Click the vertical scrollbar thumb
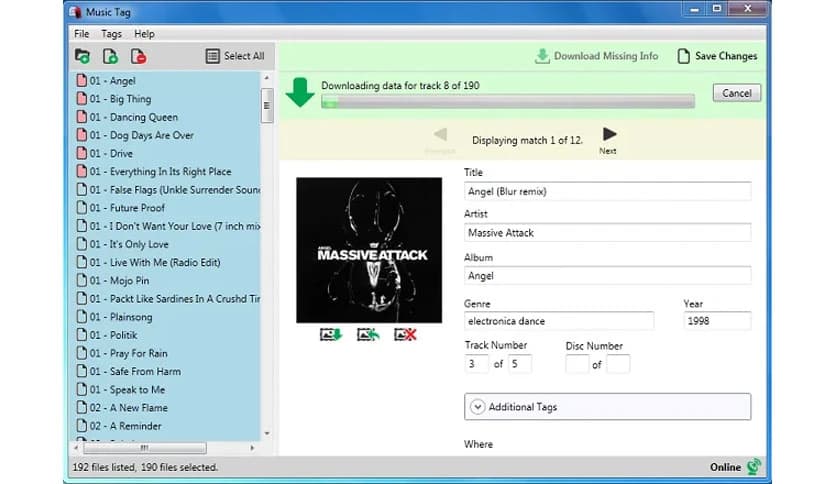 267,106
